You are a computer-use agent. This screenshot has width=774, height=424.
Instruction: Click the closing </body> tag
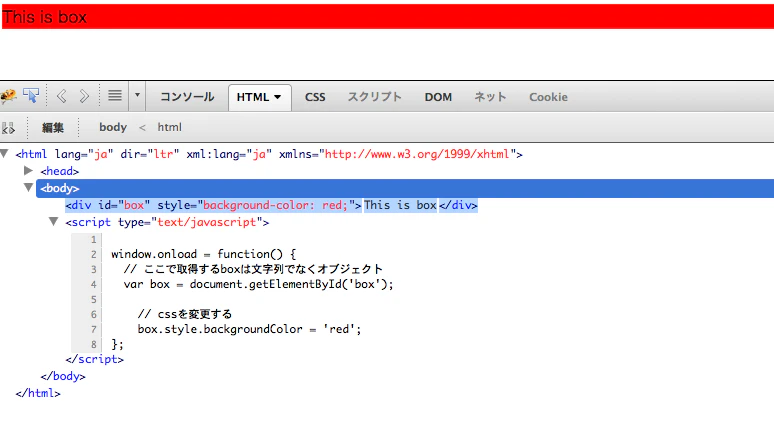(x=63, y=377)
